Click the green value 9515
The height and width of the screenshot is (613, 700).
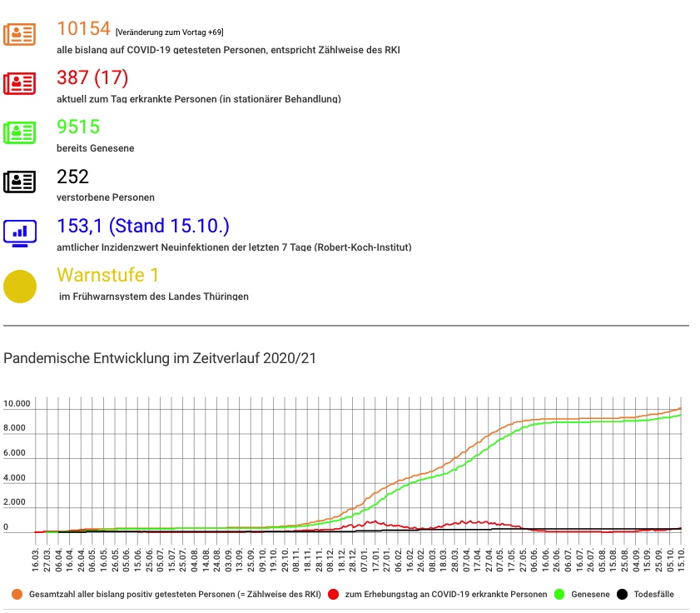click(78, 127)
